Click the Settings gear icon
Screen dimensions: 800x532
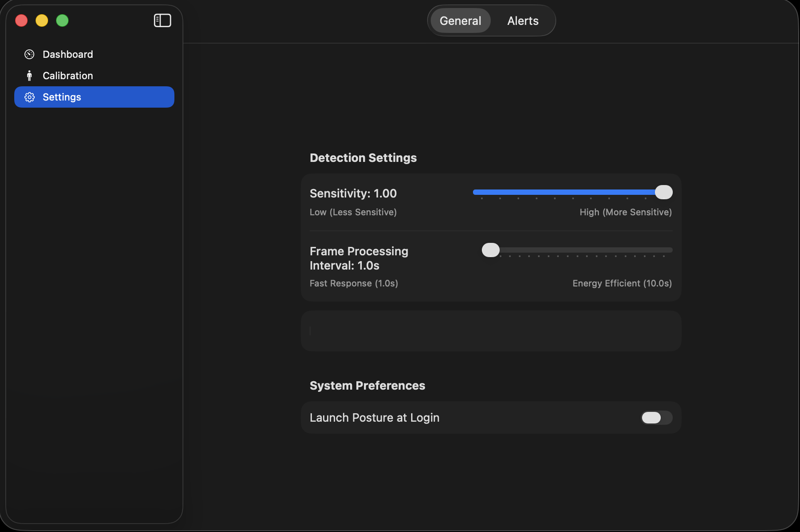29,97
